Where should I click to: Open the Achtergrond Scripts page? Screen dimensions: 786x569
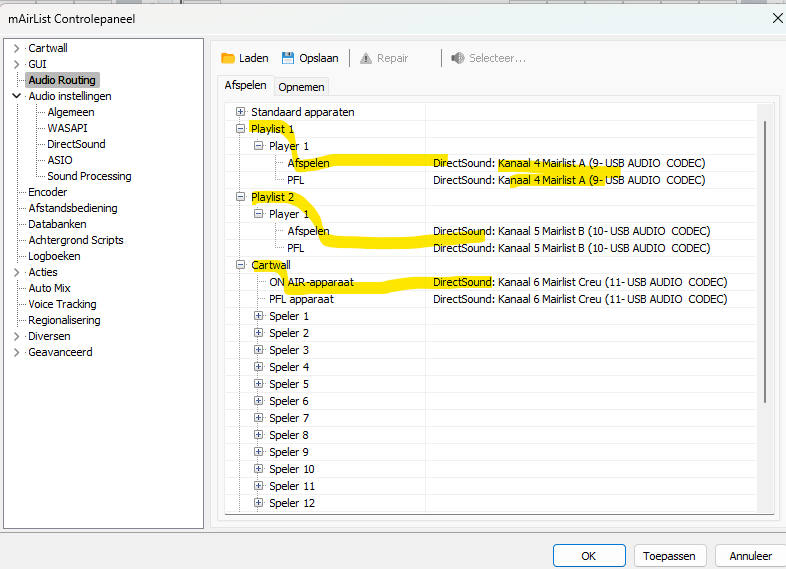(76, 240)
